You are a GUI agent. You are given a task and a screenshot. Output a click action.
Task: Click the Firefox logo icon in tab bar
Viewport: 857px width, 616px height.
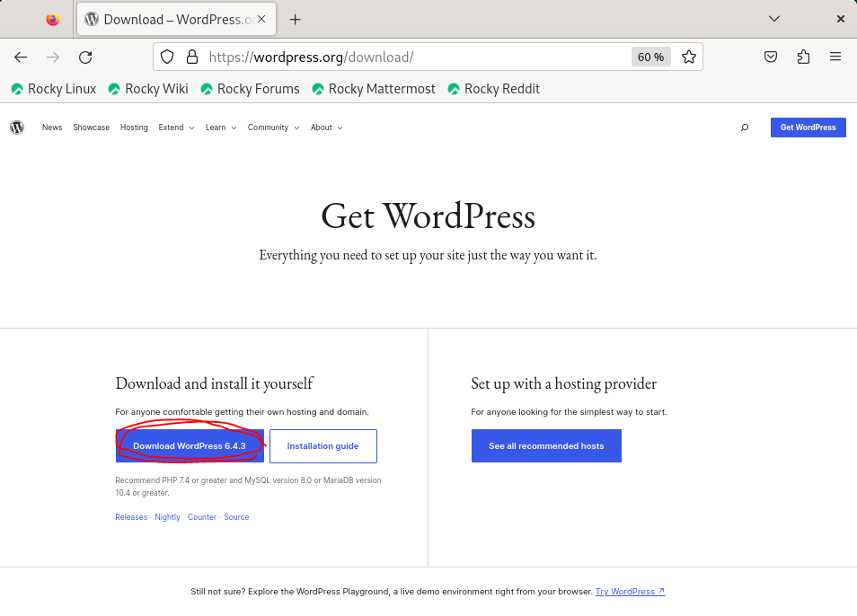[52, 20]
